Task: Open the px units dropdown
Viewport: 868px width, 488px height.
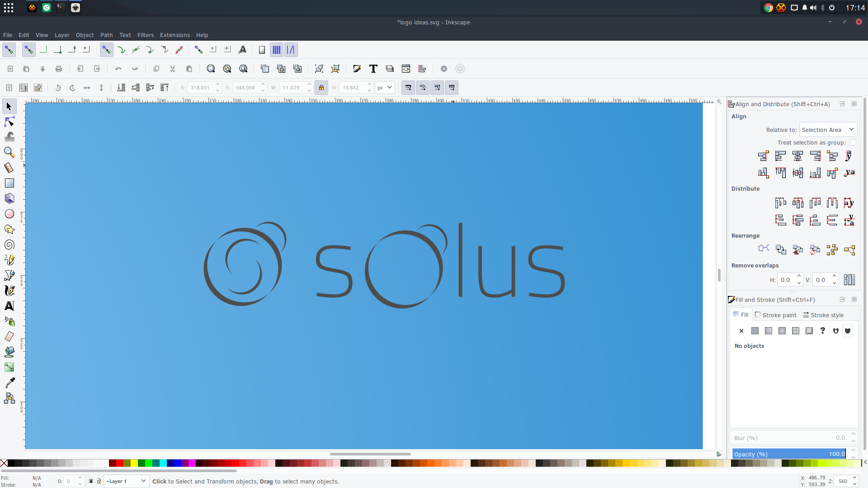Action: coord(385,88)
